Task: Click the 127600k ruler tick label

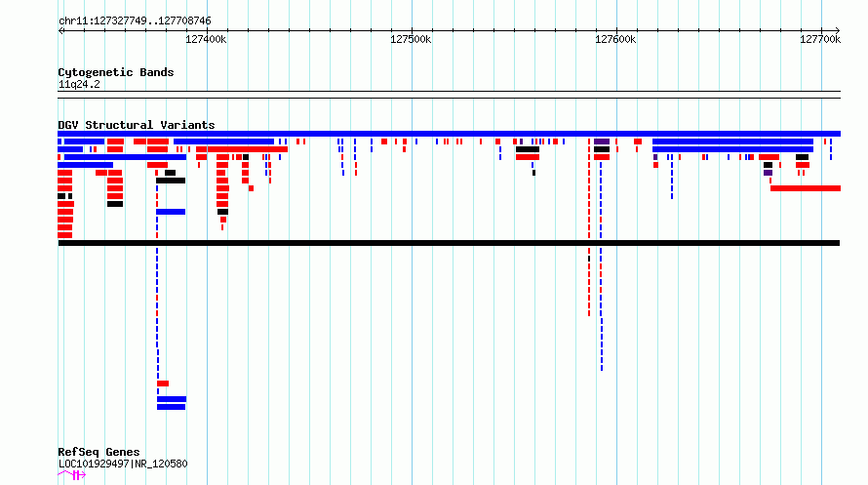Action: click(x=615, y=39)
